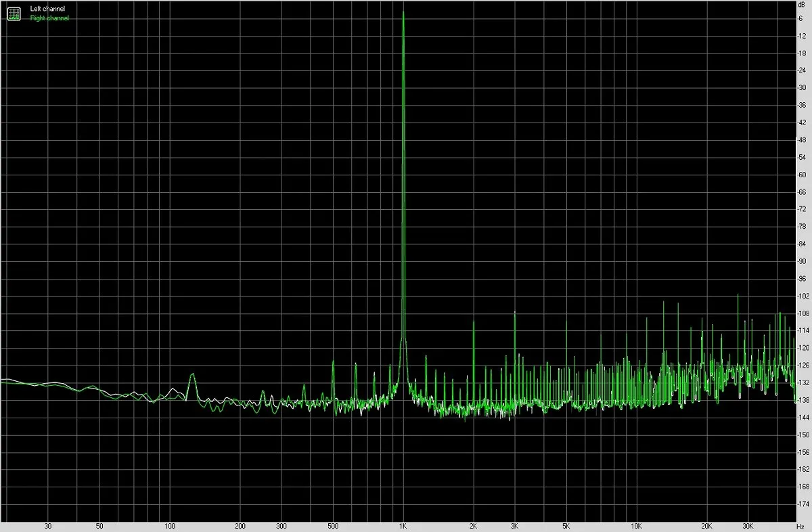Click the Hz unit label at bottom right
Image resolution: width=812 pixels, height=532 pixels.
point(801,525)
